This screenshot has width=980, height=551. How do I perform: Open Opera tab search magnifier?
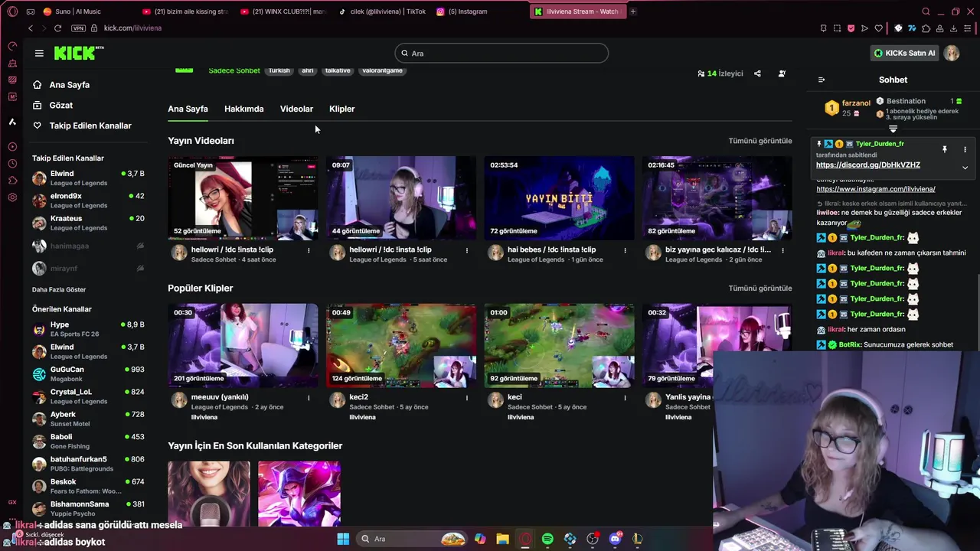tap(926, 11)
